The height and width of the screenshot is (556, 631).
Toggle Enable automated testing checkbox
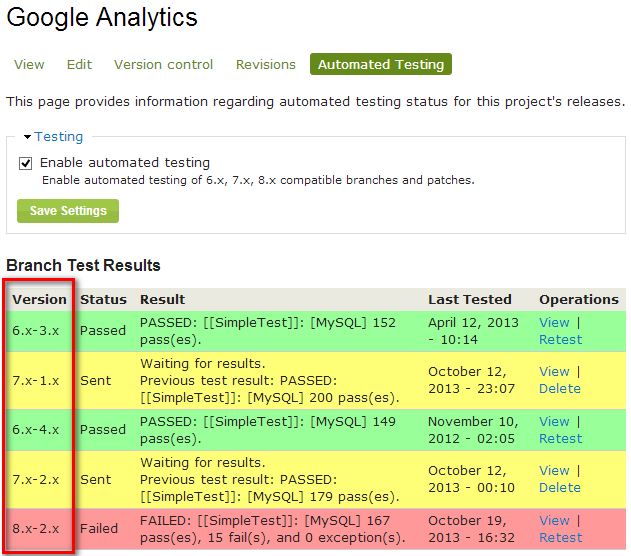tap(25, 163)
